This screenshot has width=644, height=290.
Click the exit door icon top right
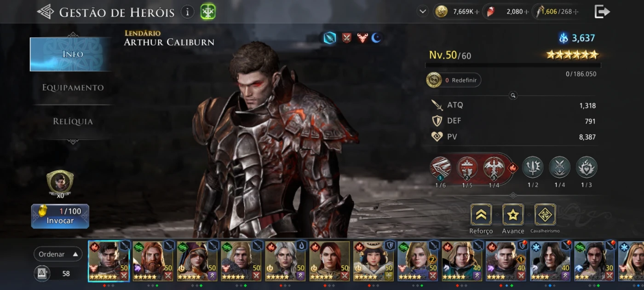602,12
